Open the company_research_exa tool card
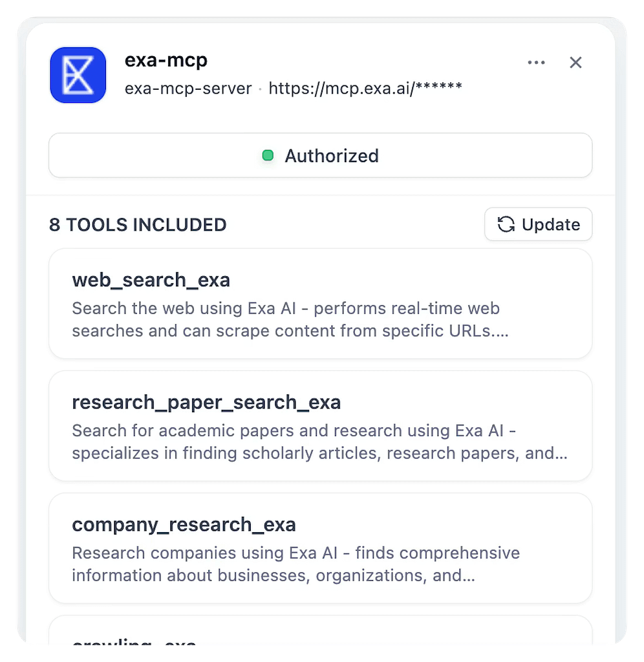Image resolution: width=644 pixels, height=662 pixels. [320, 548]
